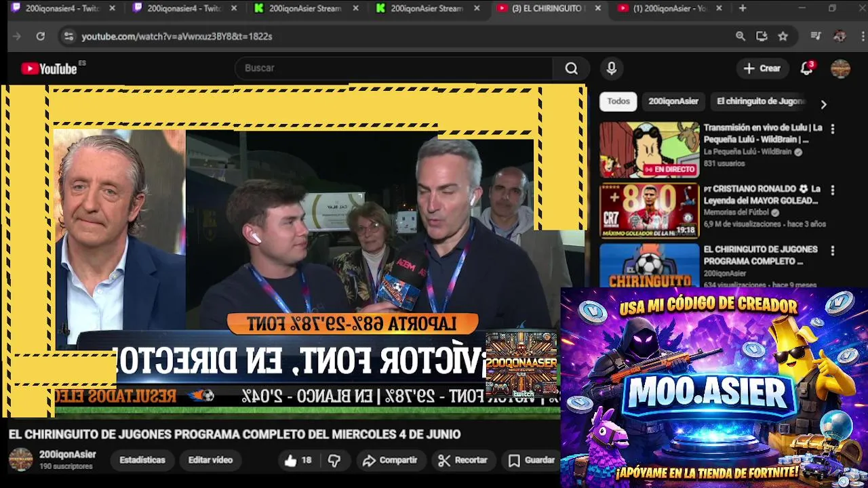Open the La Pequeña Lulú live thumbnail
The width and height of the screenshot is (868, 488).
[649, 150]
